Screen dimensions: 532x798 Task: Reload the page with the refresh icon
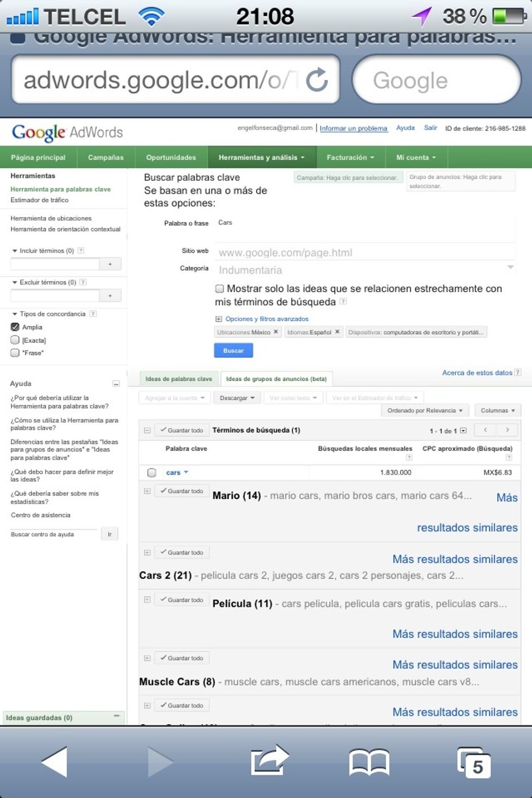(317, 80)
